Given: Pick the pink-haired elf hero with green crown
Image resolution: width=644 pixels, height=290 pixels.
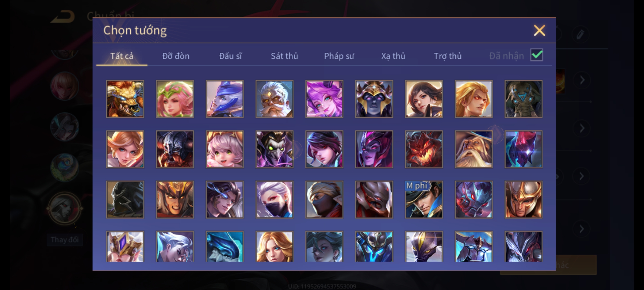Looking at the screenshot, I should pyautogui.click(x=175, y=99).
